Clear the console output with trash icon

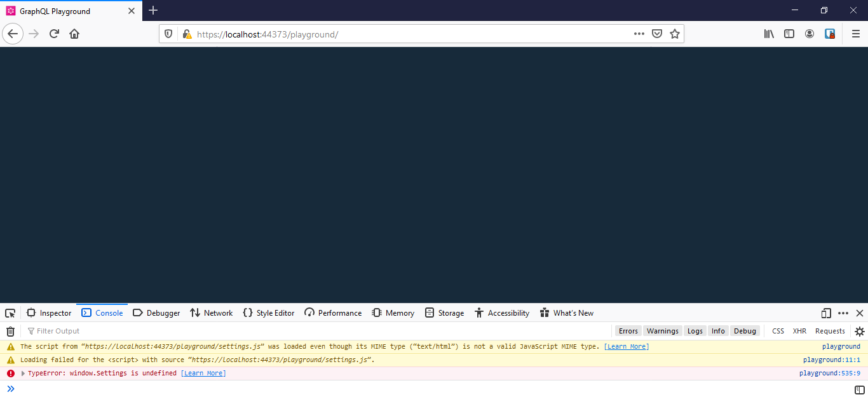point(10,330)
